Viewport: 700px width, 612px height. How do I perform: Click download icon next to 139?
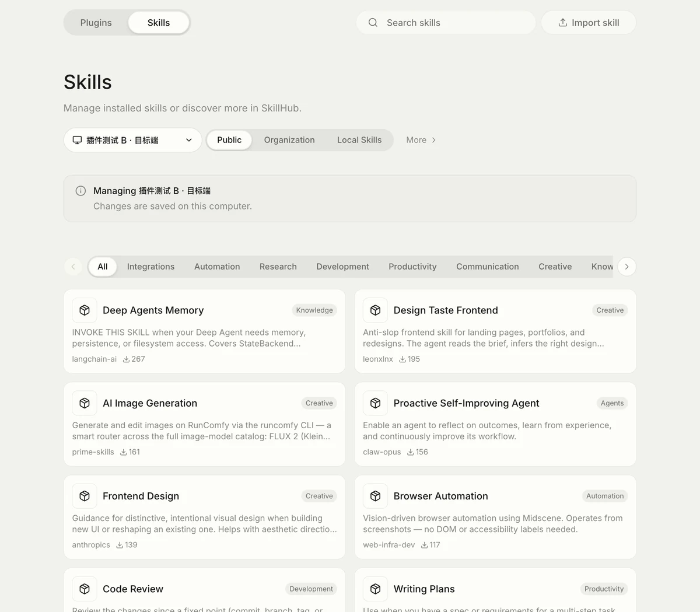tap(120, 545)
